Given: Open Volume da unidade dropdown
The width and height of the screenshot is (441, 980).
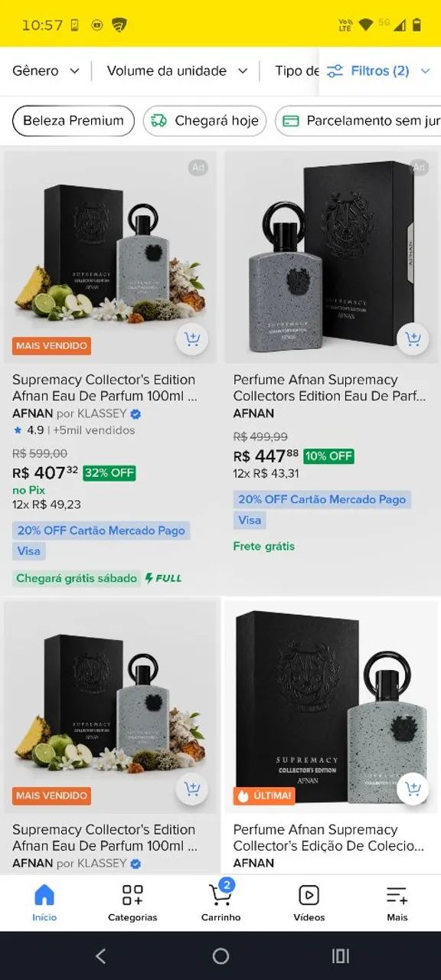Looking at the screenshot, I should [x=178, y=71].
